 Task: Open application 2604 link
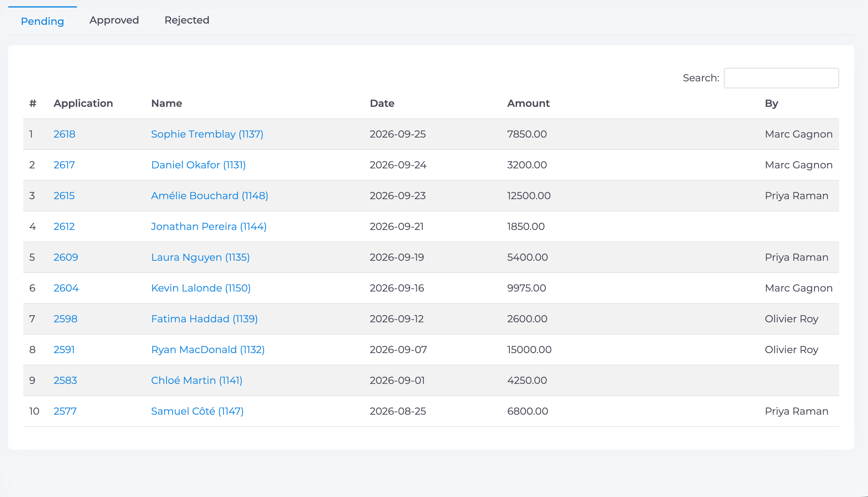(x=66, y=288)
